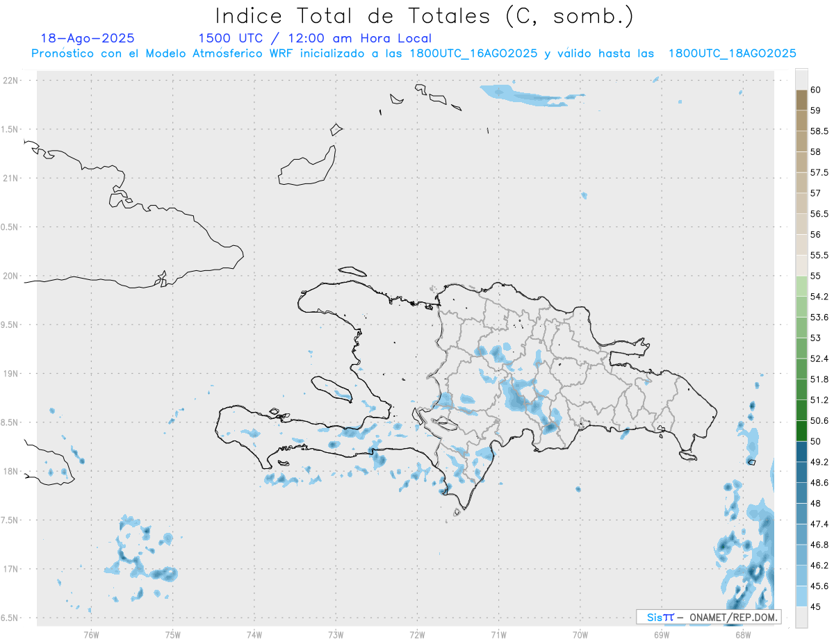Viewport: 834px width, 644px height.
Task: Click the "76W" longitude label
Action: [x=91, y=634]
